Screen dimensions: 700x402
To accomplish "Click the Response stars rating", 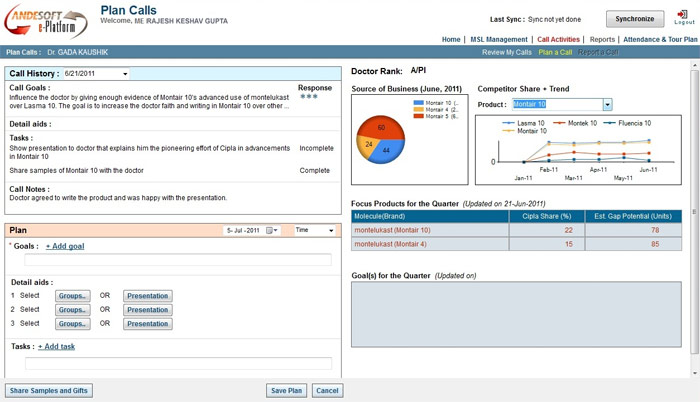I will [309, 96].
